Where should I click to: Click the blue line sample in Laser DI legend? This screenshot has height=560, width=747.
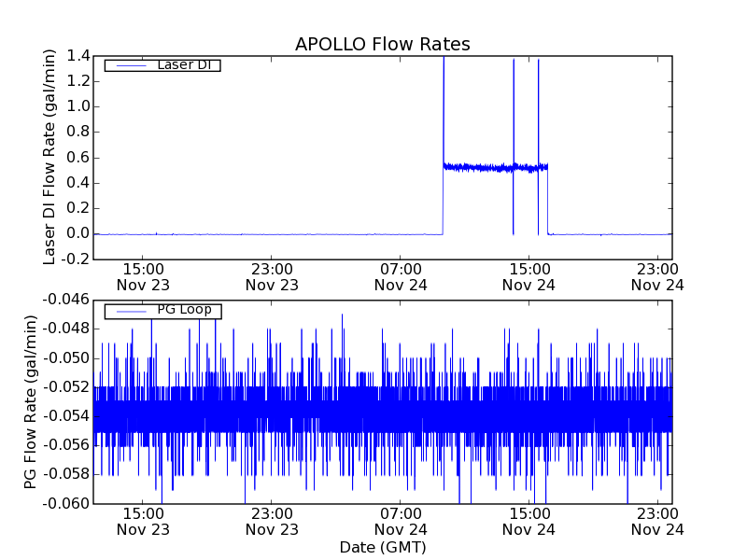click(x=129, y=65)
